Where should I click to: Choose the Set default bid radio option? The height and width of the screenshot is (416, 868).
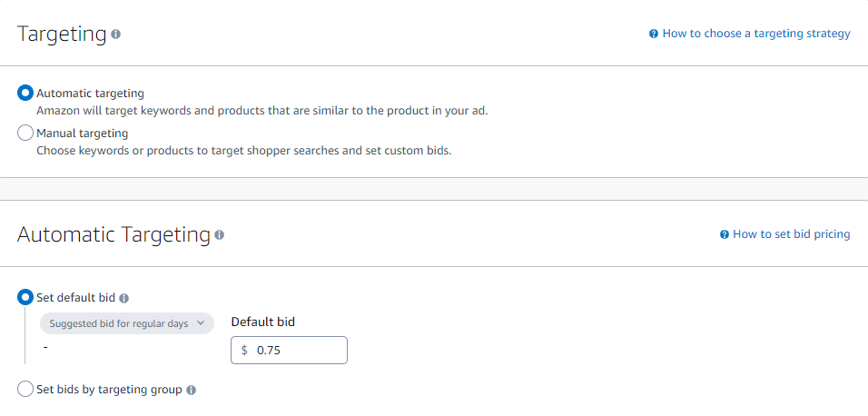pyautogui.click(x=25, y=297)
